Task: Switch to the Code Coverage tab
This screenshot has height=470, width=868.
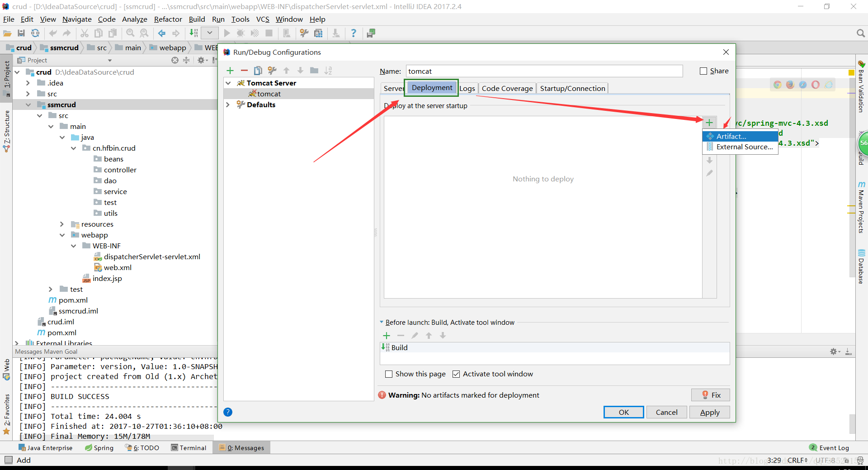Action: (507, 89)
